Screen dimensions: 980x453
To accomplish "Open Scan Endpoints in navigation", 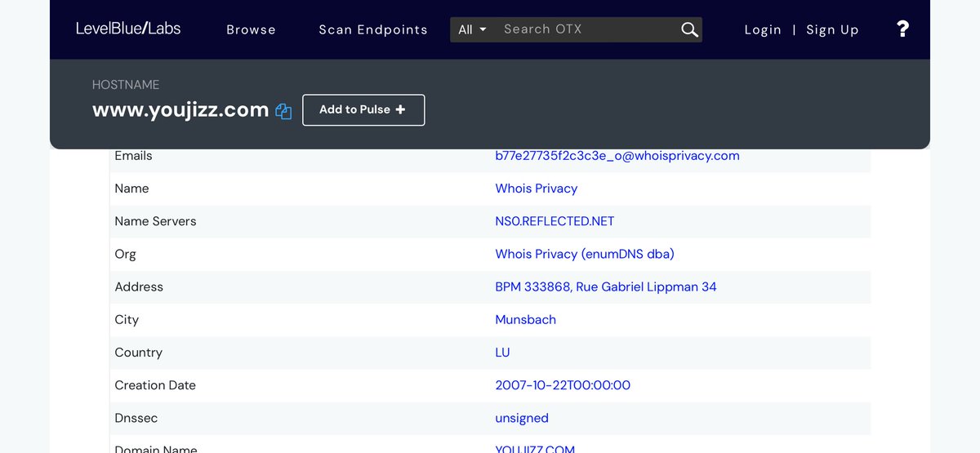I will coord(372,30).
